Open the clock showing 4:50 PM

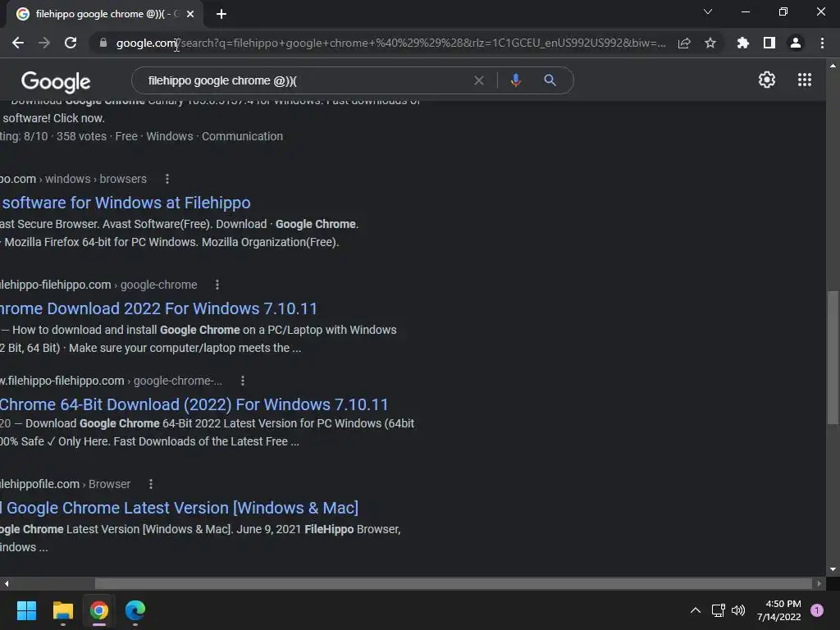[x=779, y=610]
